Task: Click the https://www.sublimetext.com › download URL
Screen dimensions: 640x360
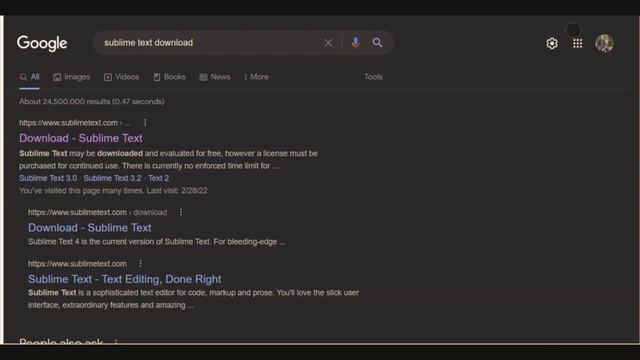Action: coord(97,212)
